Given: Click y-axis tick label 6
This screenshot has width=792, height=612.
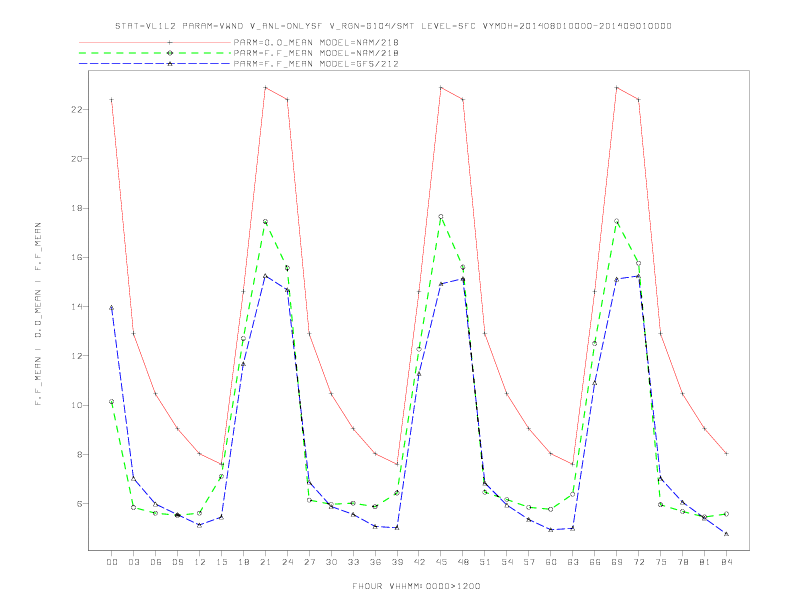Looking at the screenshot, I should pyautogui.click(x=79, y=503).
